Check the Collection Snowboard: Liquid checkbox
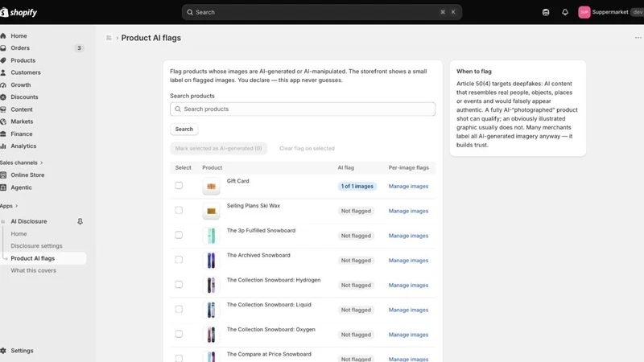Screen dimensions: 644x362 point(179,309)
